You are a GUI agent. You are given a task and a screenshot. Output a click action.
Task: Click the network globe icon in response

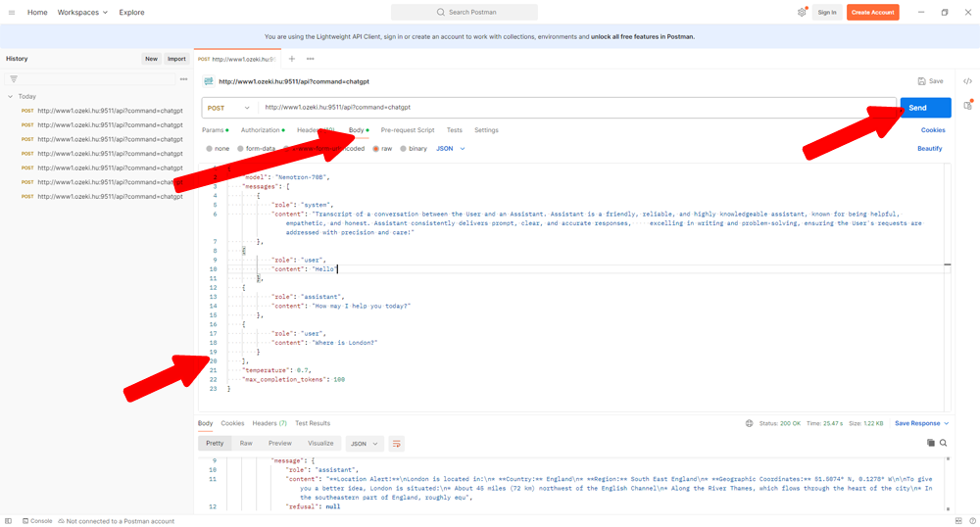pyautogui.click(x=750, y=423)
